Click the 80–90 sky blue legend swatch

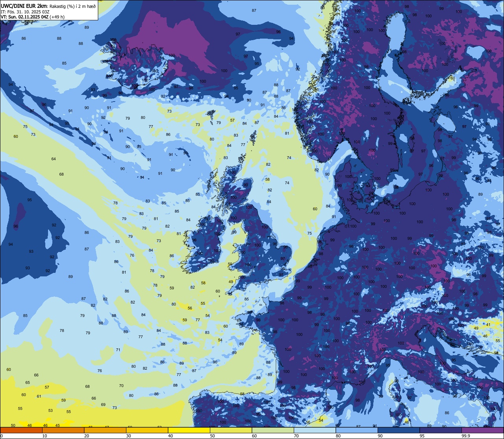pos(357,430)
